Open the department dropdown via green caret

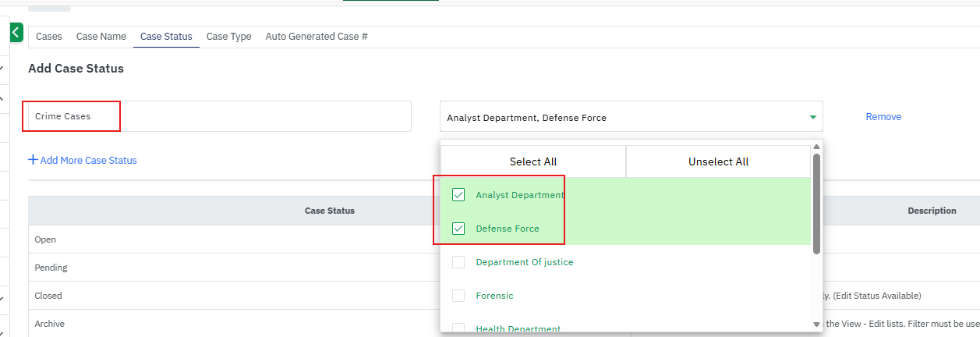(812, 117)
